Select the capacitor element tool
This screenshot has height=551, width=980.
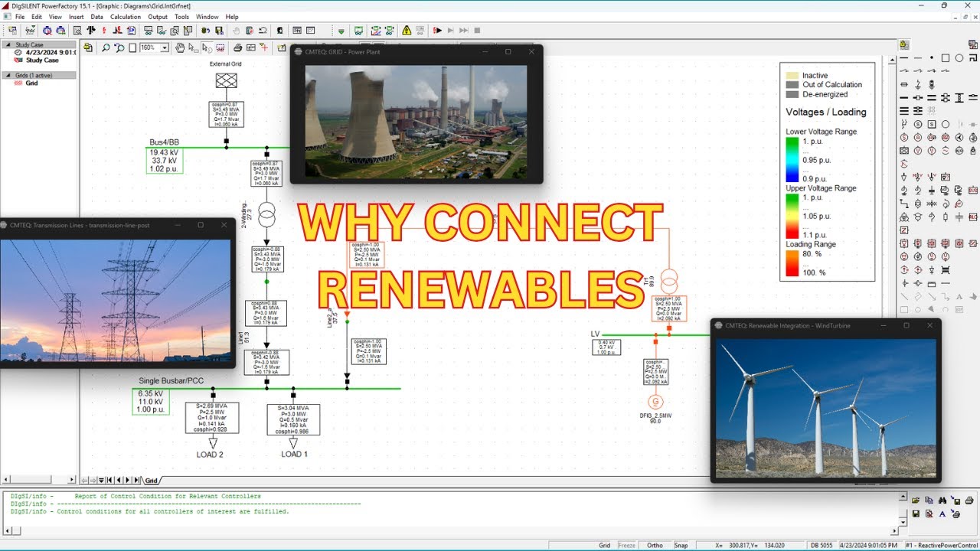(x=959, y=217)
